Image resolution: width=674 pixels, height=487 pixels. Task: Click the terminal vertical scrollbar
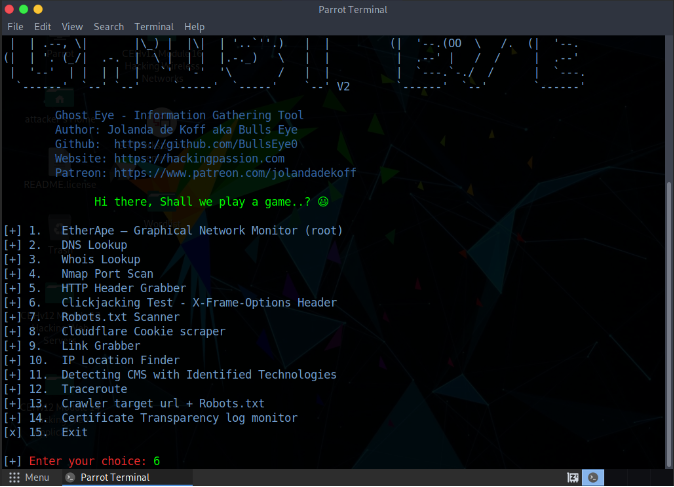click(669, 250)
